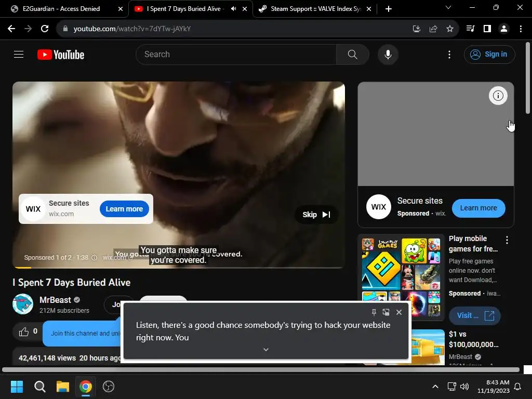This screenshot has height=399, width=532.
Task: Open the notifications bell in tray
Action: (x=518, y=387)
